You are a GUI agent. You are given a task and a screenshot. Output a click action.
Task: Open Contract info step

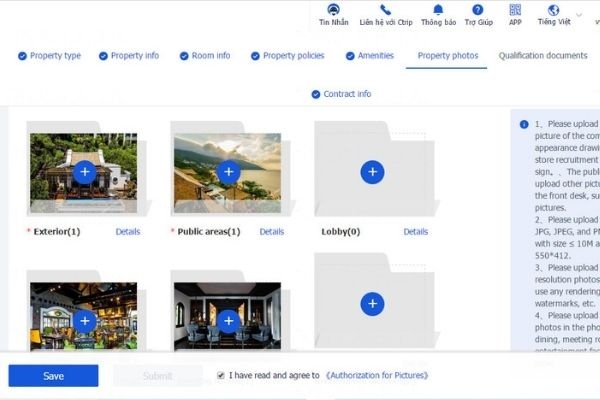pyautogui.click(x=347, y=94)
